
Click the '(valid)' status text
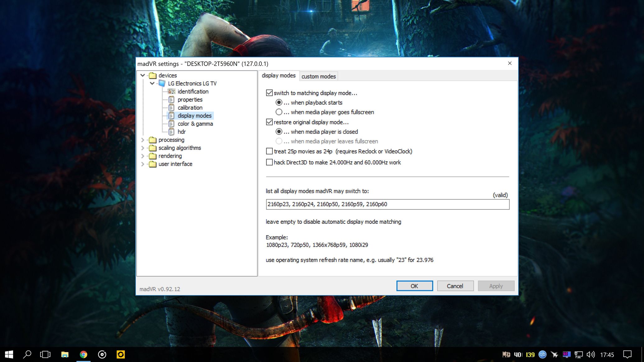click(x=500, y=195)
